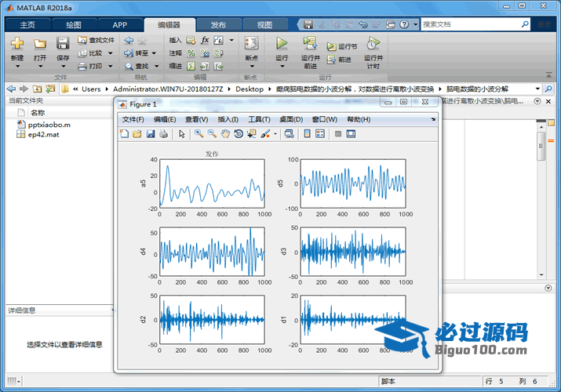Toggle the Data Cursor tool
The width and height of the screenshot is (561, 392).
(252, 134)
